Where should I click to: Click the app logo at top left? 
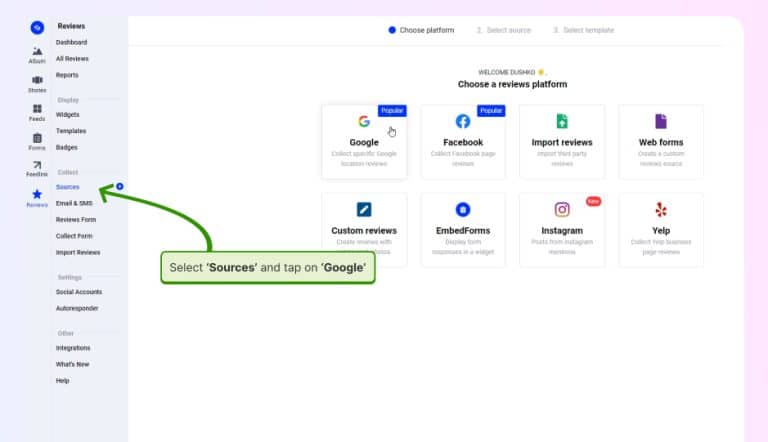37,27
